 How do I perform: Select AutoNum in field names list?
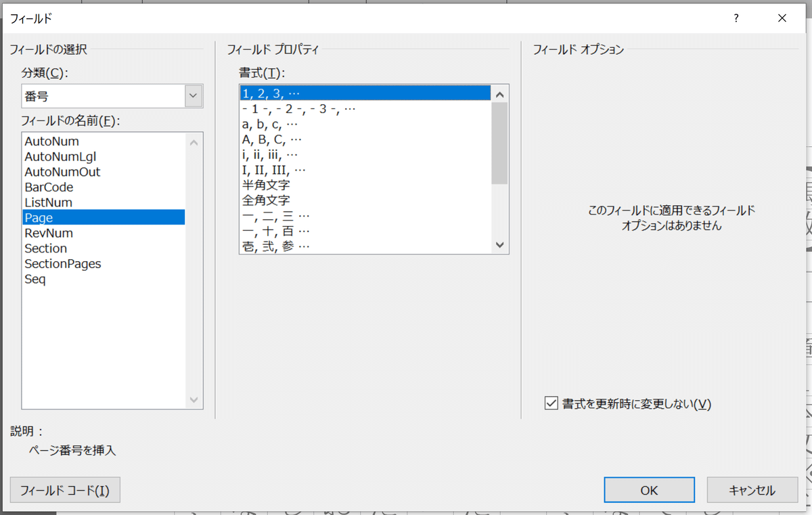pyautogui.click(x=104, y=141)
